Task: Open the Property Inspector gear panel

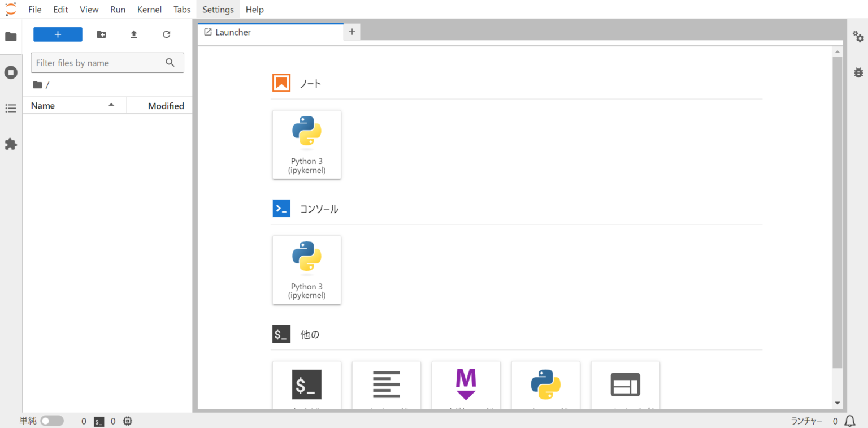Action: click(x=858, y=36)
